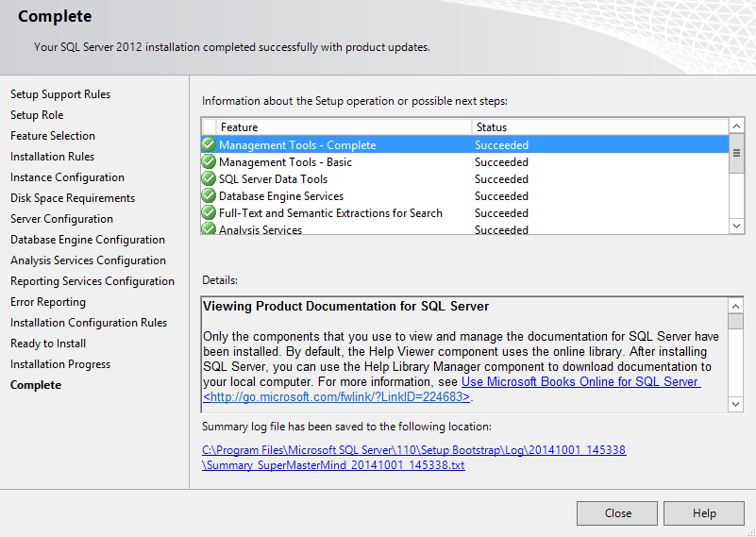Click green check icon for SQL Server Data Tools
Viewport: 756px width, 537px height.
pos(209,179)
